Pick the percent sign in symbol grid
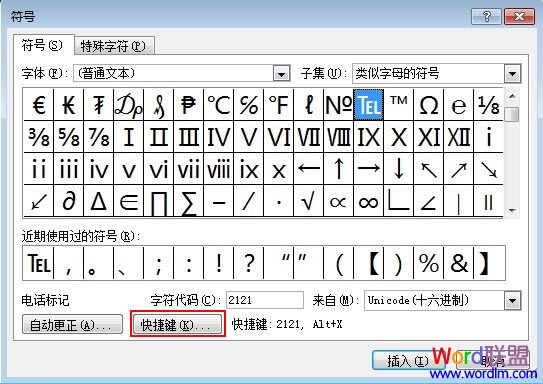The image size is (543, 384). pyautogui.click(x=249, y=105)
